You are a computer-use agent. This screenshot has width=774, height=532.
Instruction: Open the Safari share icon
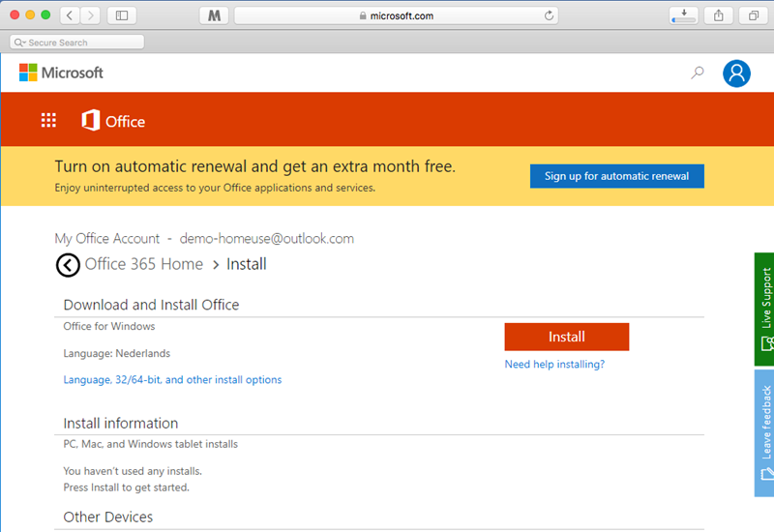click(718, 15)
